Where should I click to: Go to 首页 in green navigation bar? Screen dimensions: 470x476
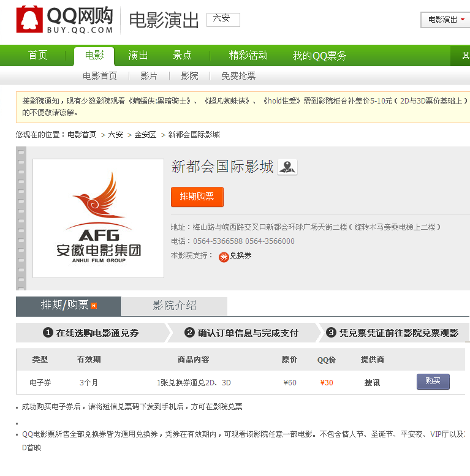pos(37,55)
